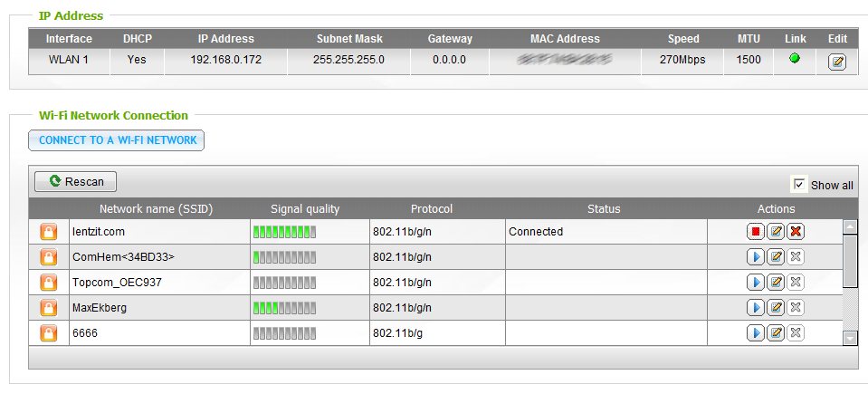The width and height of the screenshot is (868, 394).
Task: Toggle the Show all checkbox
Action: coord(799,185)
